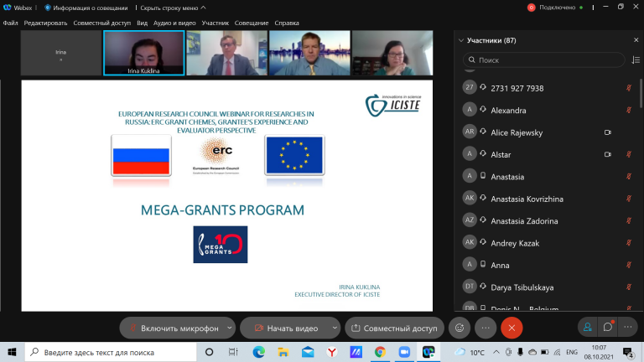644x362 pixels.
Task: Collapse the Участники (87) header chevron
Action: point(461,40)
